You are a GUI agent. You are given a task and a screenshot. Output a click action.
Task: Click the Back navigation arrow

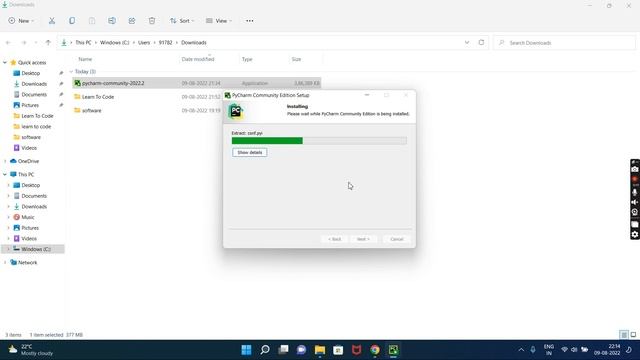8,42
